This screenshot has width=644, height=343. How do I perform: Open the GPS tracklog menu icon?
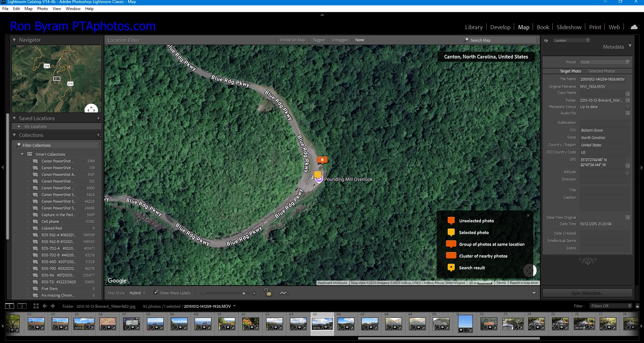click(x=284, y=293)
